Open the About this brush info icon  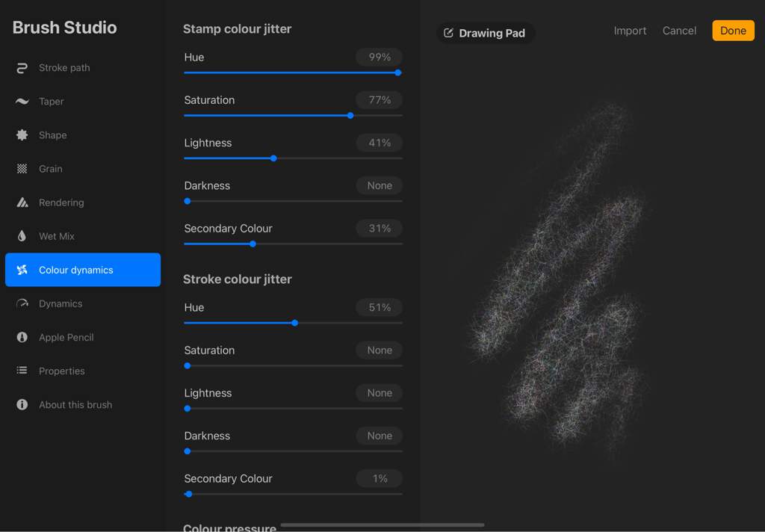[22, 405]
